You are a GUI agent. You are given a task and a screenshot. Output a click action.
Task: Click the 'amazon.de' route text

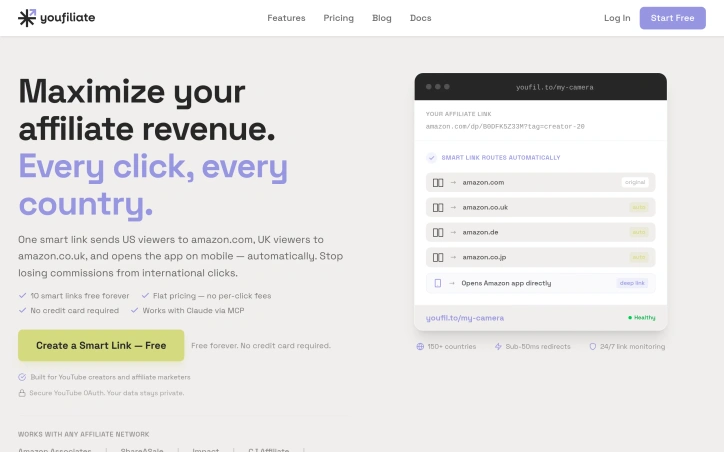tap(481, 232)
